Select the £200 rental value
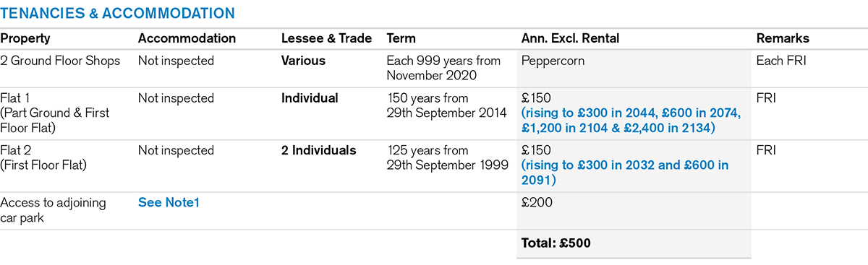Viewport: 868px width, 265px height. (x=537, y=203)
